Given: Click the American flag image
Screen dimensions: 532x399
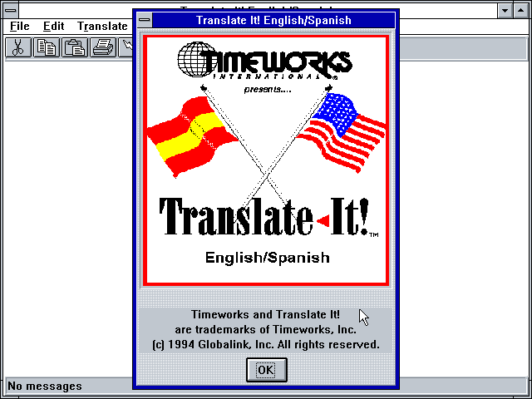Looking at the screenshot, I should click(x=341, y=133).
